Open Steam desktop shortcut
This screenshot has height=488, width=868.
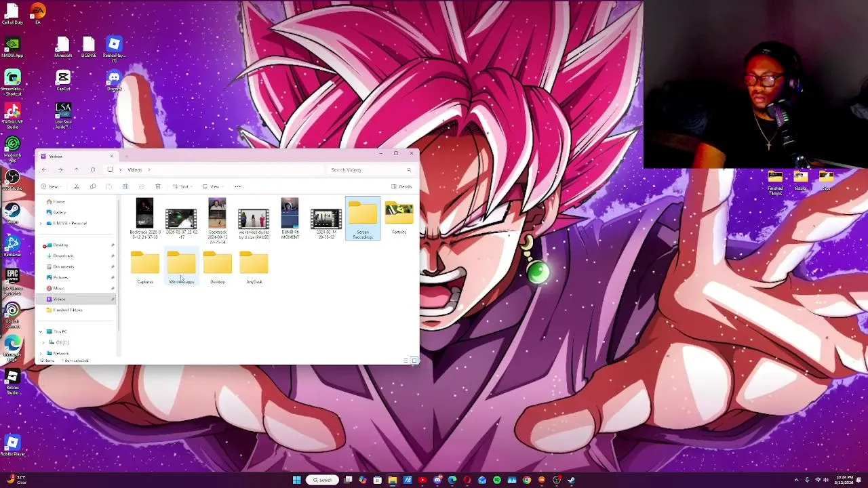[x=12, y=213]
